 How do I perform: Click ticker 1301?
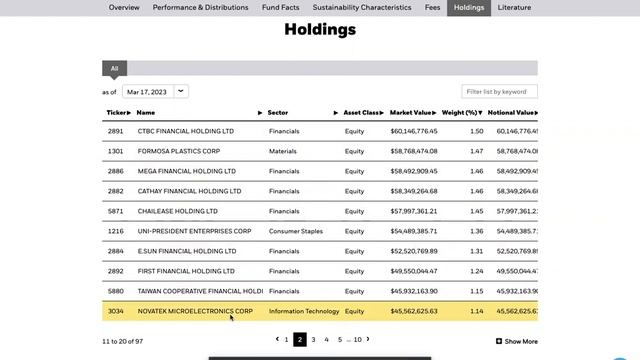coord(115,151)
